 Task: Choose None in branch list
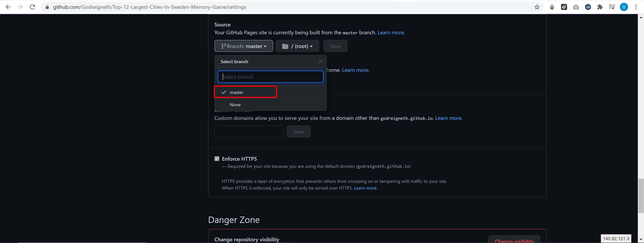tap(235, 105)
